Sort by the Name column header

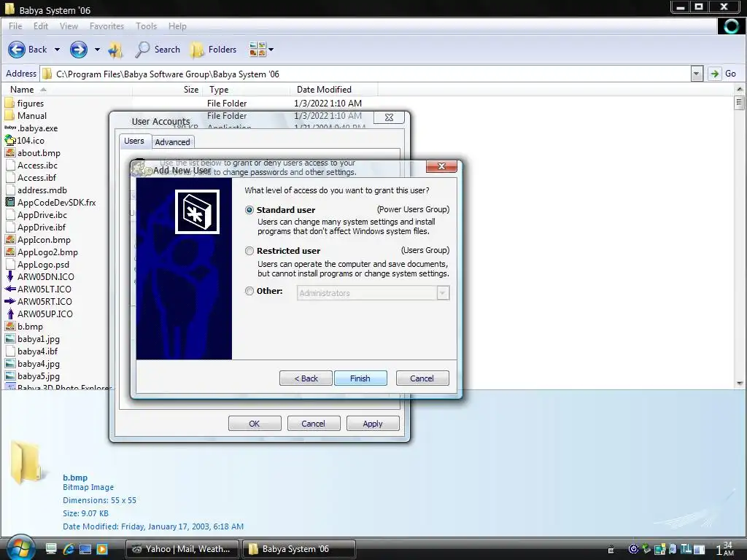(66, 90)
